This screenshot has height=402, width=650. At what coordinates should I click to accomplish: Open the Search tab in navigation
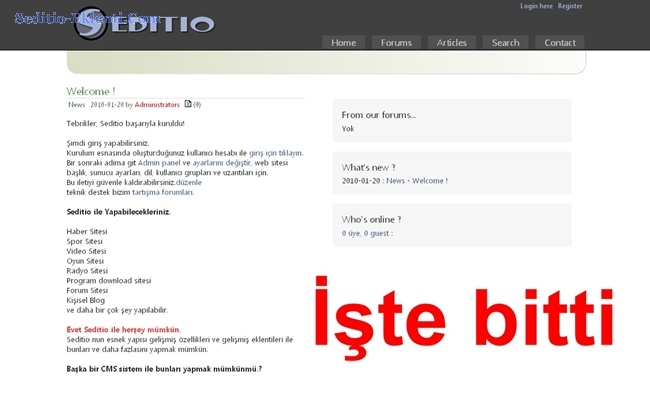pos(505,43)
